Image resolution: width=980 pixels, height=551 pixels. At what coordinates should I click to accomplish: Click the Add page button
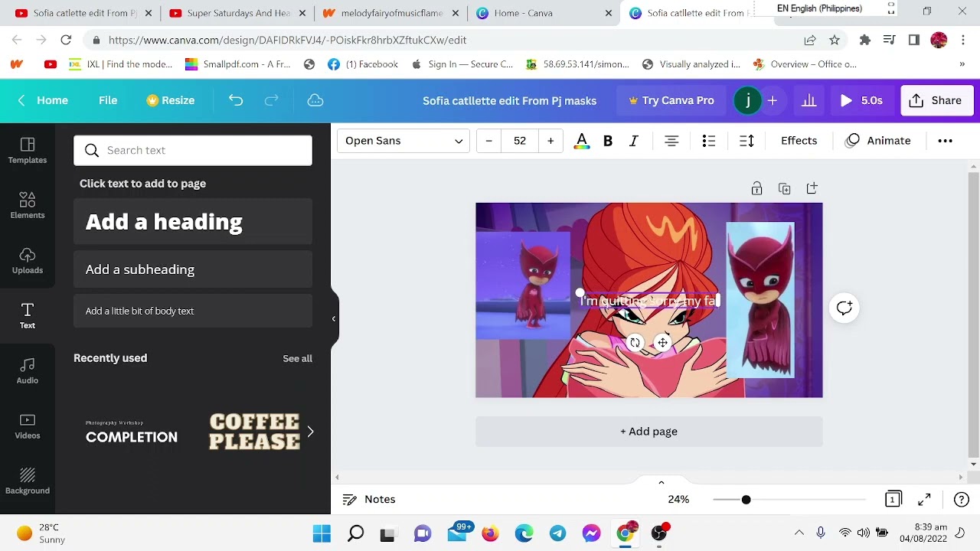[649, 432]
